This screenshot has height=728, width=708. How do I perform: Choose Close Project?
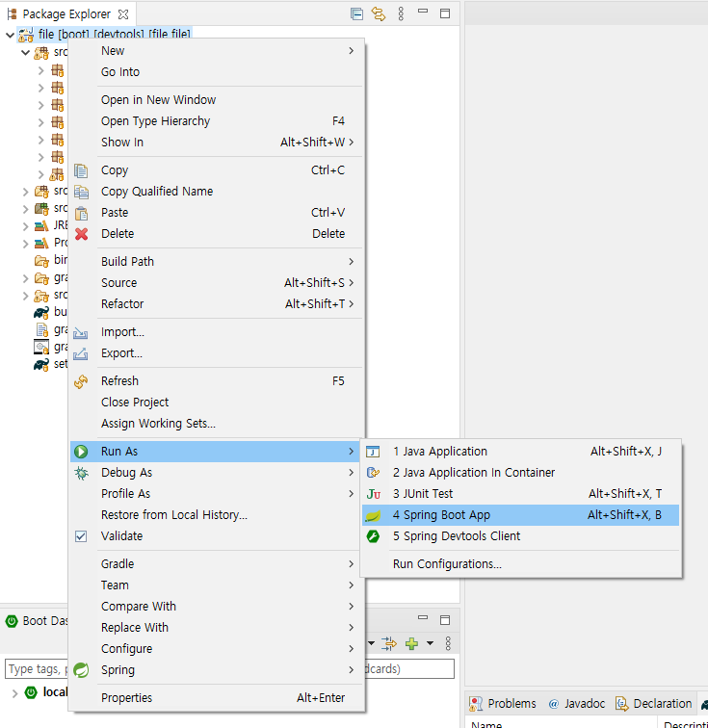217,403
